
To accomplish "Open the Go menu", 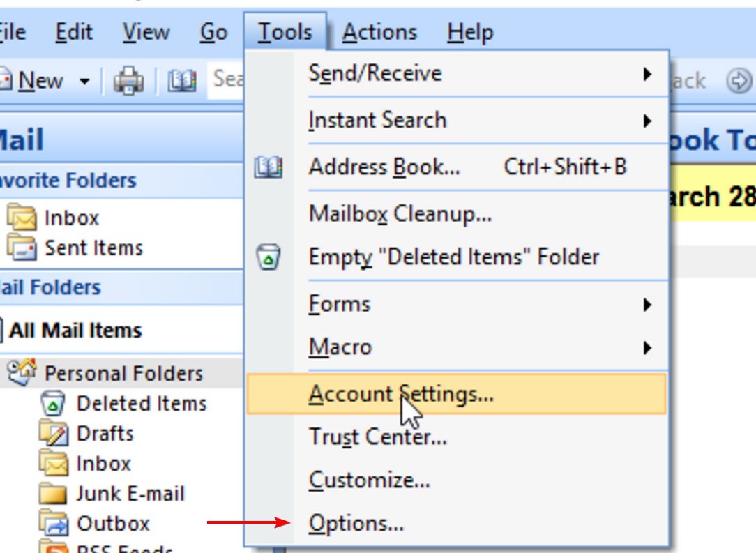I will coord(213,32).
